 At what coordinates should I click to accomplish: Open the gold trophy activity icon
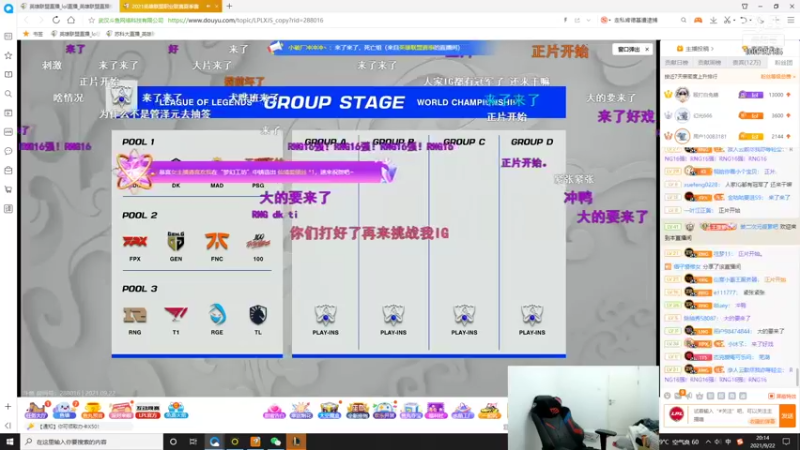pos(92,410)
